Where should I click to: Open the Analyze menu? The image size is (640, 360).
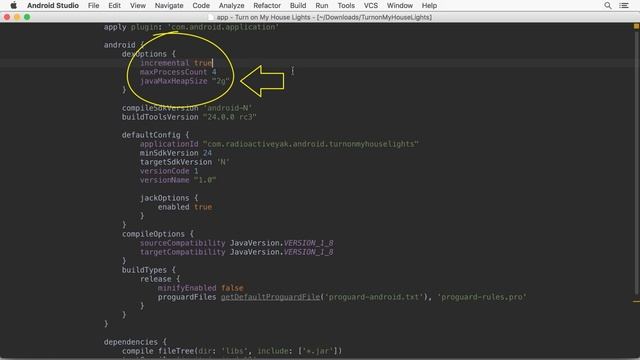click(x=231, y=5)
